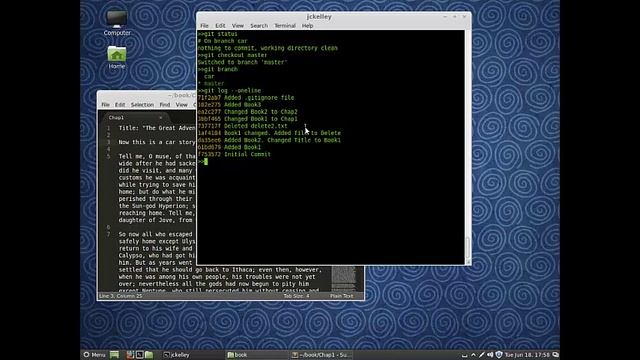640x360 pixels.
Task: Open the Find menu in the Sublime editor
Action: point(164,104)
